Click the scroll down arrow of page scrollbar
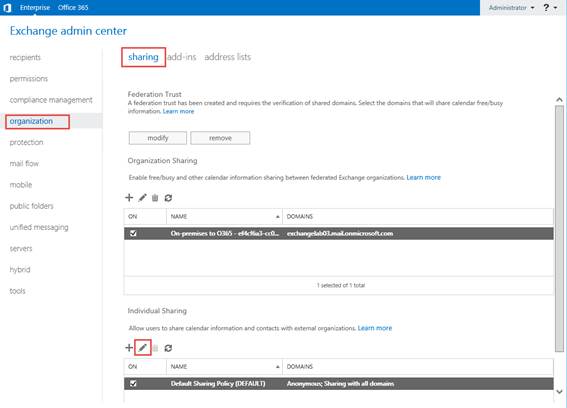 pos(559,392)
